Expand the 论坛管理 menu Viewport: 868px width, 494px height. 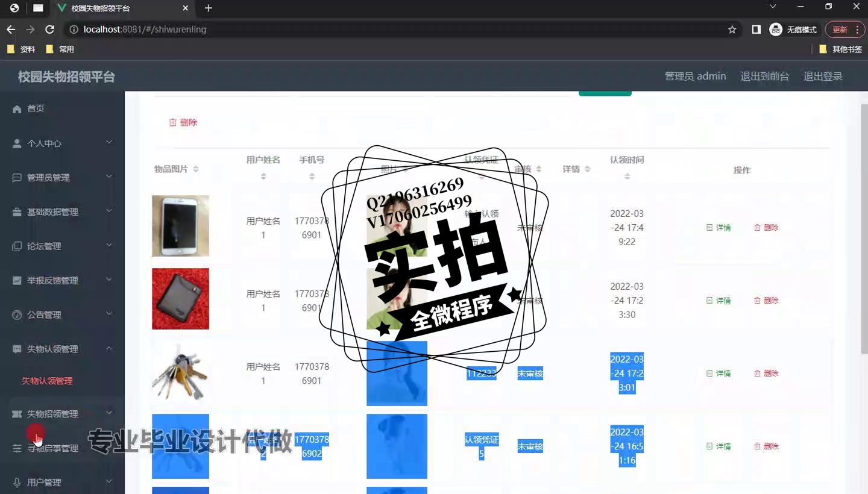click(x=62, y=246)
